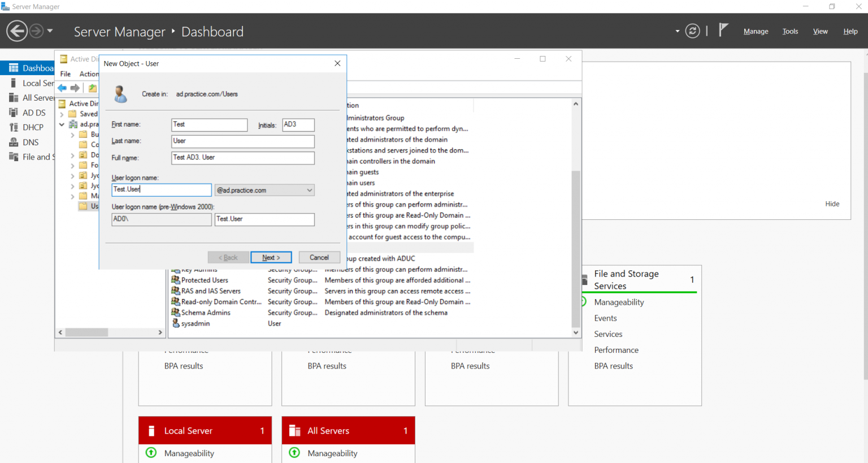Click ADUC toolbar back arrow

62,88
